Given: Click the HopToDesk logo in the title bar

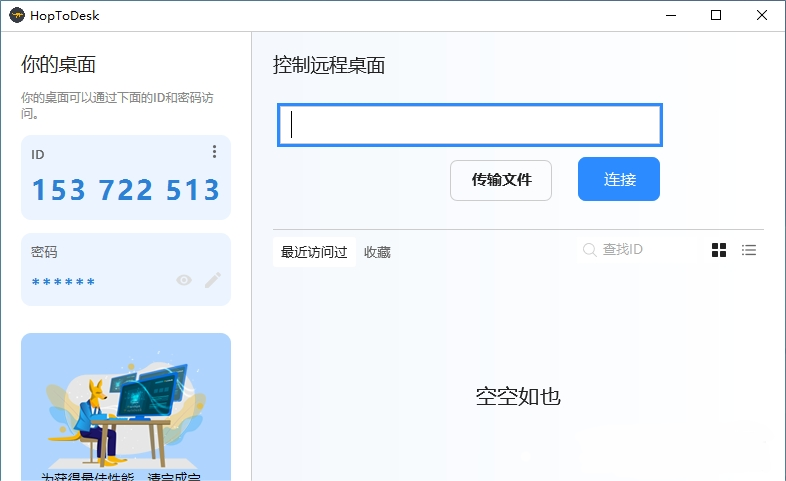Looking at the screenshot, I should click(17, 16).
